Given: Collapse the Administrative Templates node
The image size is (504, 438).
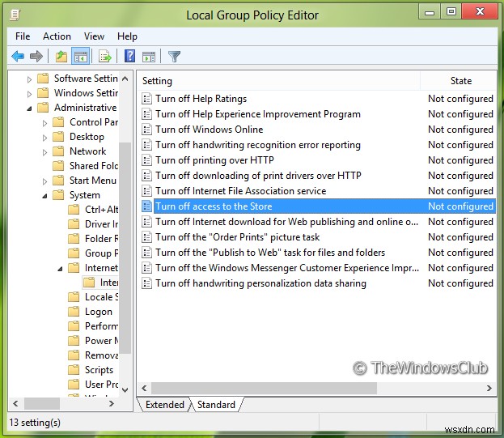Looking at the screenshot, I should [29, 108].
